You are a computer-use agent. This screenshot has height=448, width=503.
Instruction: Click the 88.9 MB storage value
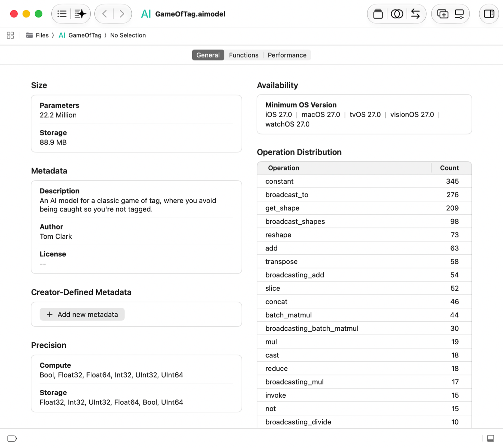click(53, 142)
